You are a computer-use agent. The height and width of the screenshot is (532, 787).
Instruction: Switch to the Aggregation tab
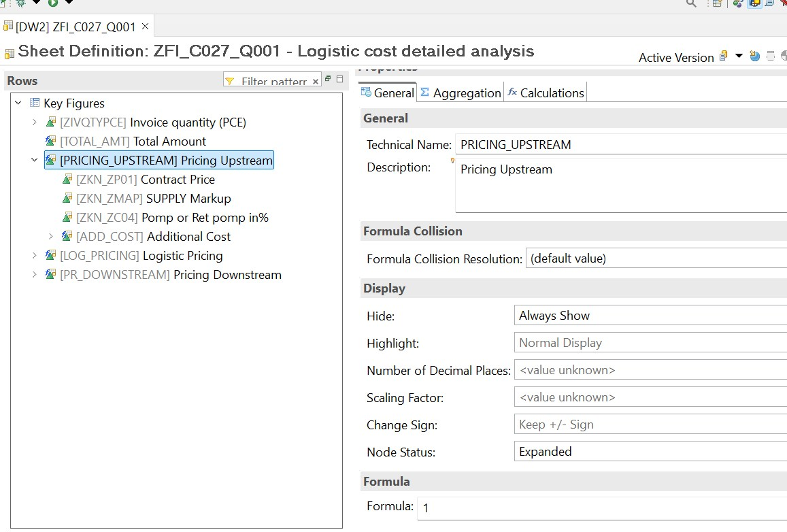[x=461, y=93]
